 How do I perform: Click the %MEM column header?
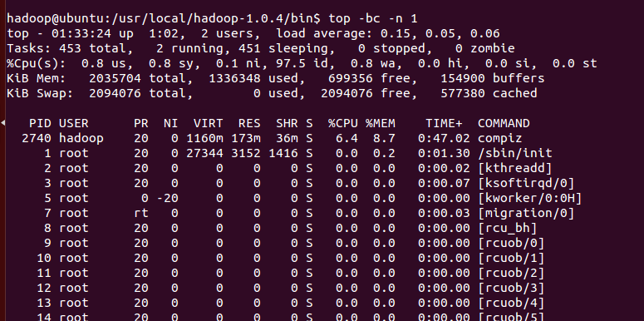coord(381,123)
